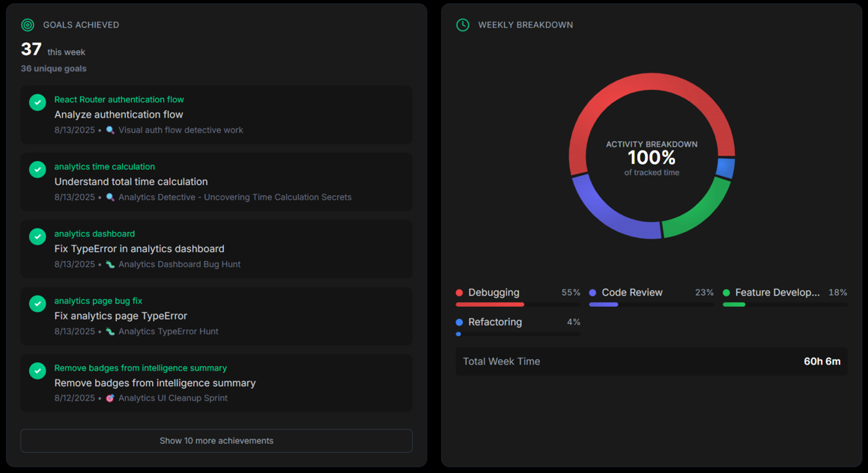This screenshot has width=868, height=473.
Task: Click the Weekly Breakdown clock icon
Action: 462,25
